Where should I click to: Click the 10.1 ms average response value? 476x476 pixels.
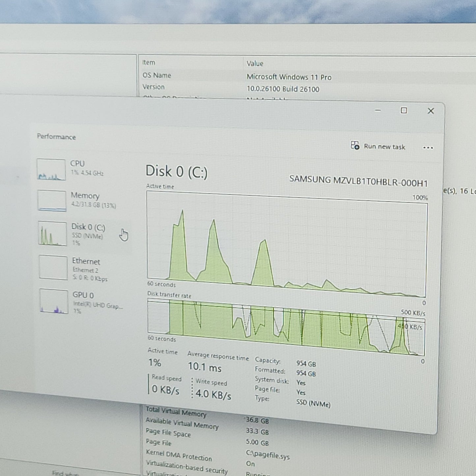pos(205,367)
